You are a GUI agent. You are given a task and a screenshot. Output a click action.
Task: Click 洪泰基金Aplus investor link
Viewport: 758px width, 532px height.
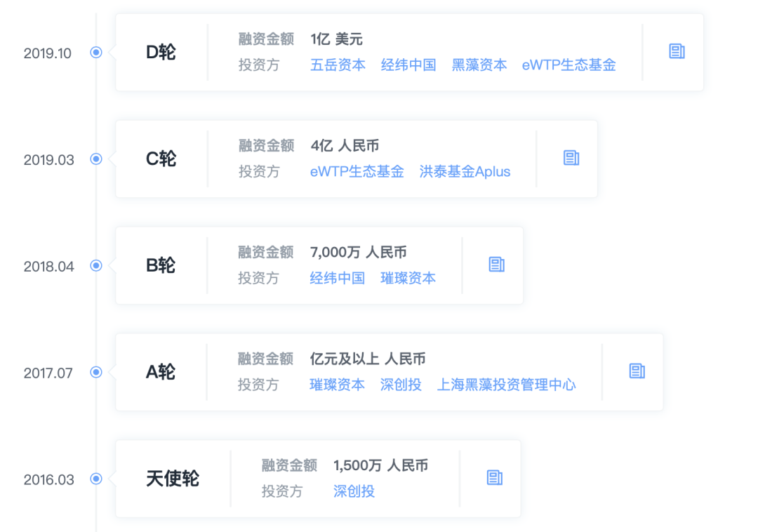tap(465, 172)
